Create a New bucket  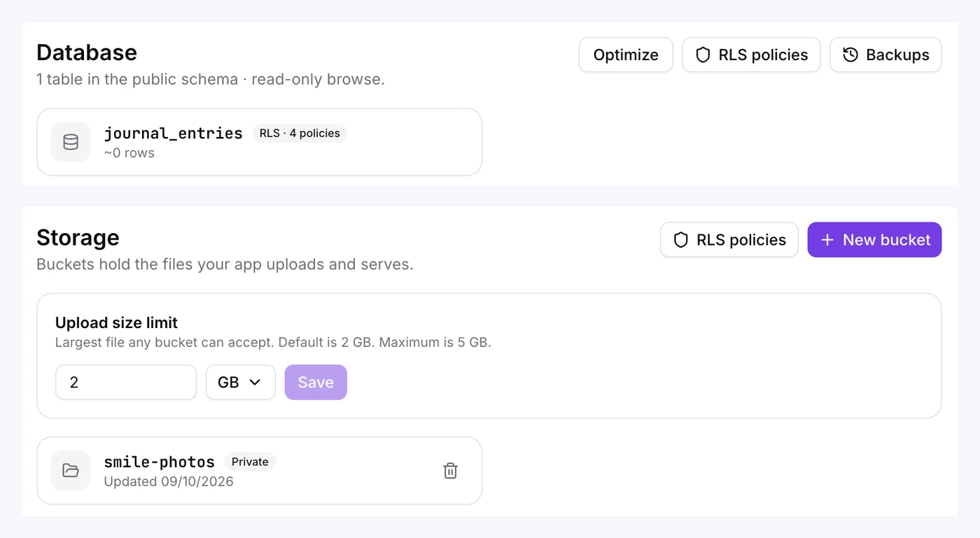pos(874,240)
